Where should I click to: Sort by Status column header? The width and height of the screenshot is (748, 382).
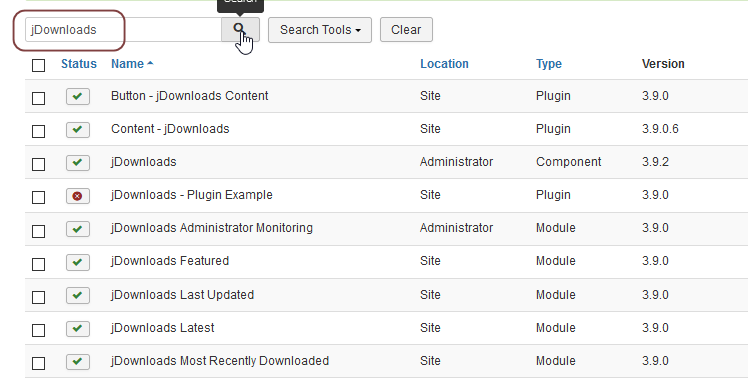click(x=79, y=64)
